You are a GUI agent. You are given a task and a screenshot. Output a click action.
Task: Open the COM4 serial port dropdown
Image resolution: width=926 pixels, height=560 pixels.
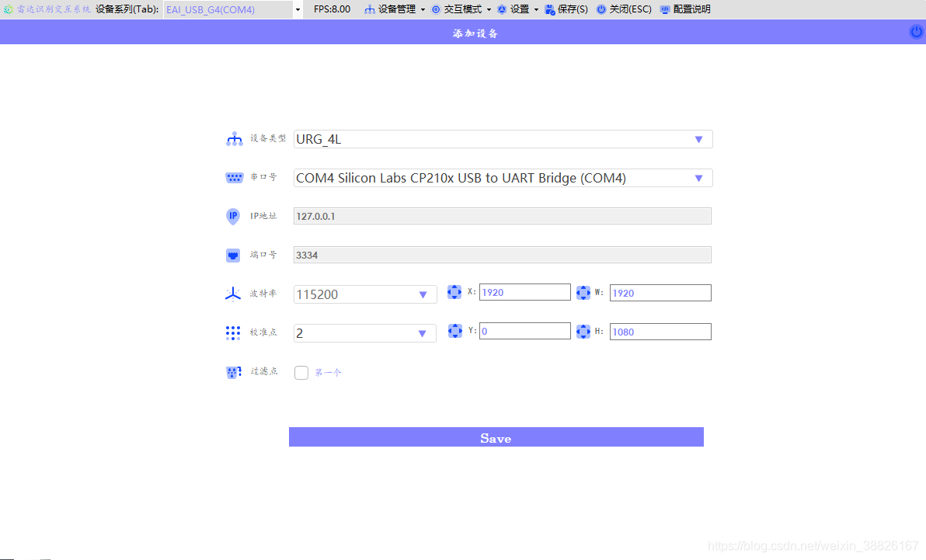click(503, 178)
